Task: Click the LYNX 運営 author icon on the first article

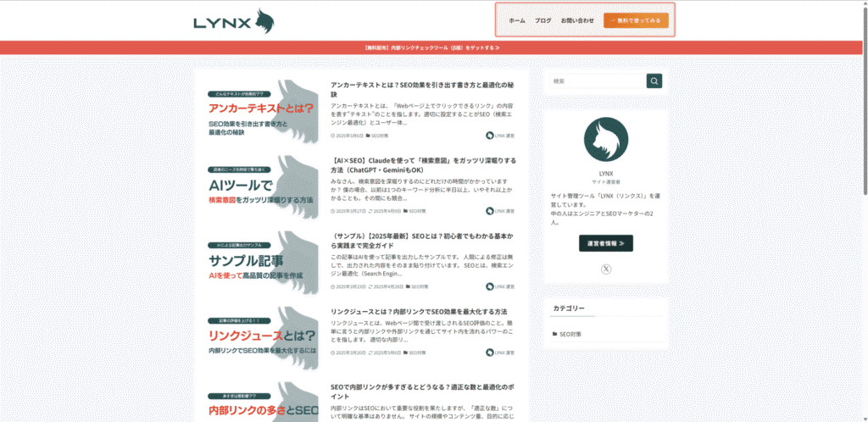Action: 490,136
